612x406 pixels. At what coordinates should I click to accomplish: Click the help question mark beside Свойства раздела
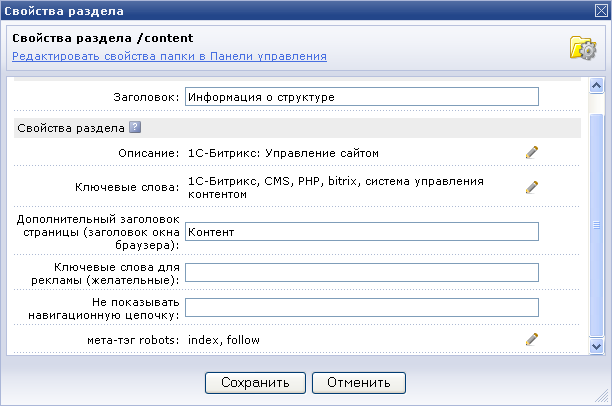point(135,127)
